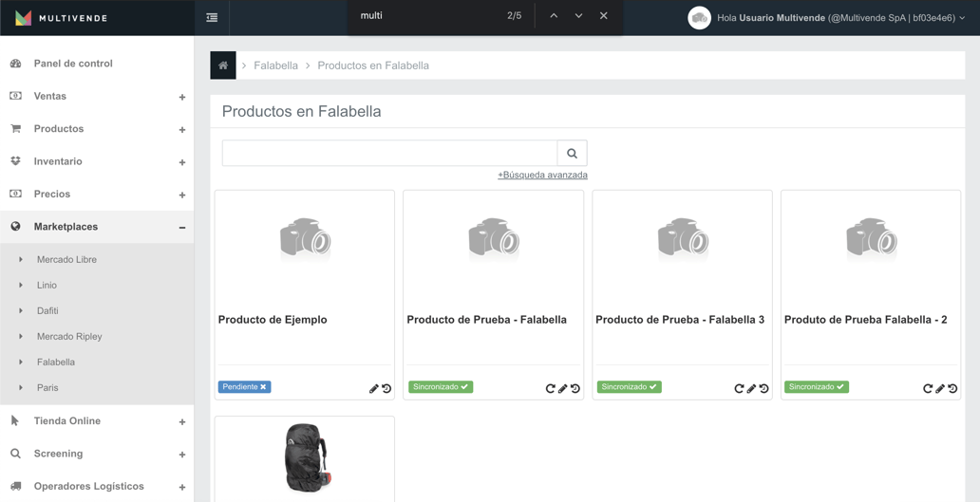Click 'Producto de Prueba - Falabella' thumbnail
Screen dimensions: 980x502
494,240
